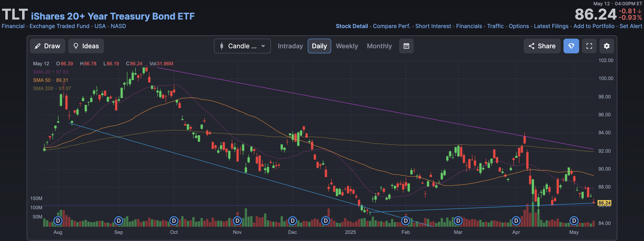Share this chart

[x=542, y=46]
